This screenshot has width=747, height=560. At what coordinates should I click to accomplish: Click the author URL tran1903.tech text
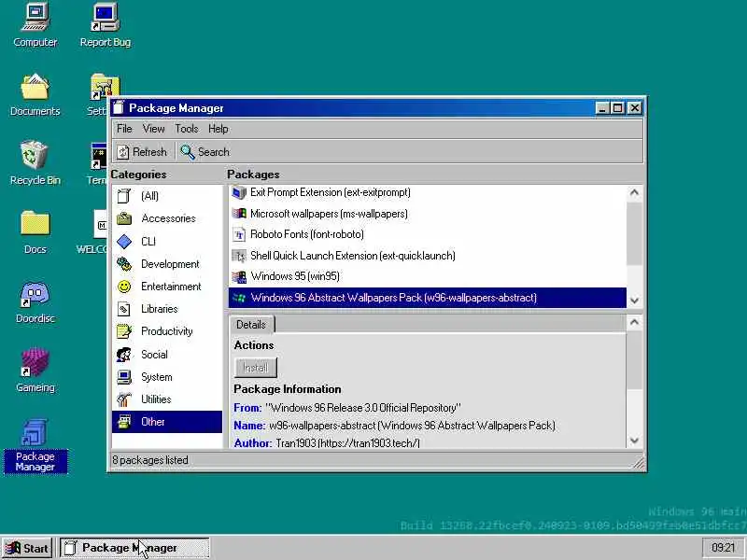point(369,442)
